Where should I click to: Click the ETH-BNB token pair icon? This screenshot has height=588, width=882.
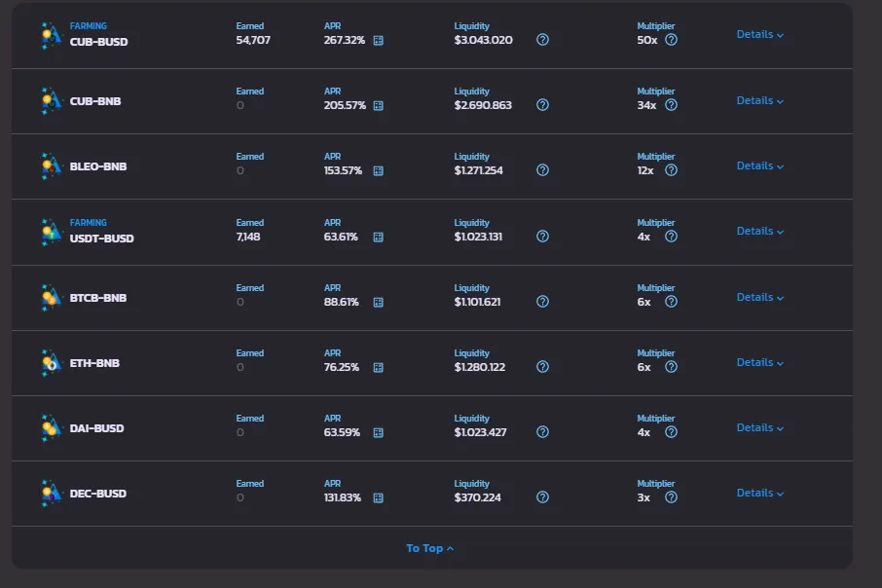click(51, 363)
